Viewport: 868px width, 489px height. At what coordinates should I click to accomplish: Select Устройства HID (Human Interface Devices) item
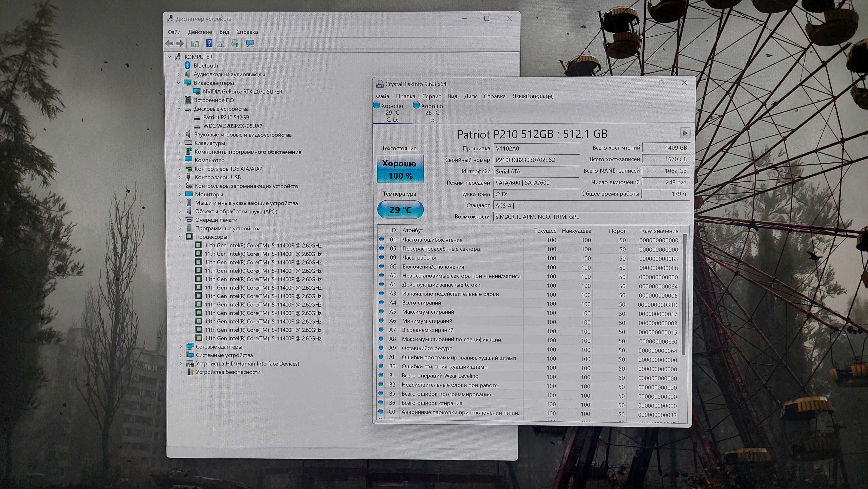click(247, 363)
